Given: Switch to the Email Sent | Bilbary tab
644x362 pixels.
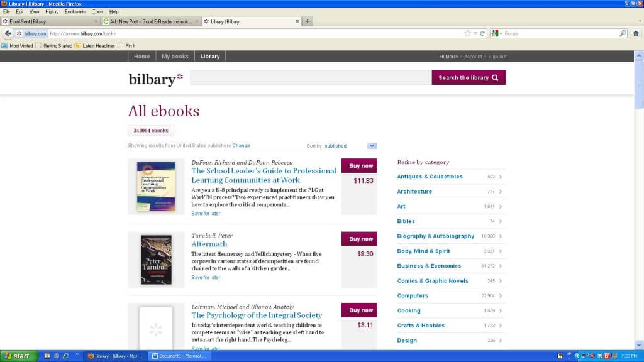Looking at the screenshot, I should (x=50, y=21).
